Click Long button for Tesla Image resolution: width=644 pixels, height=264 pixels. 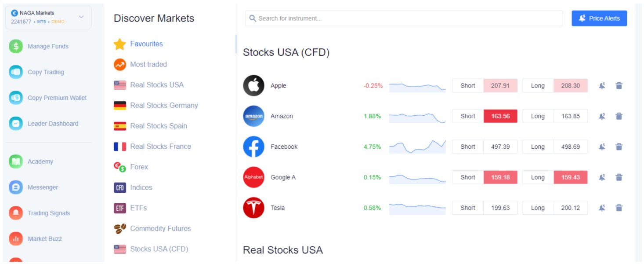tap(538, 208)
